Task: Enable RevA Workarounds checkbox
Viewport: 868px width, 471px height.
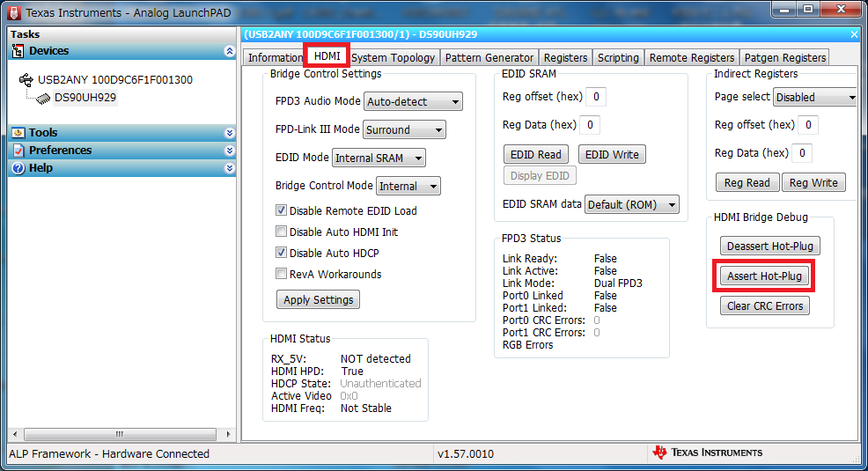Action: pyautogui.click(x=281, y=274)
